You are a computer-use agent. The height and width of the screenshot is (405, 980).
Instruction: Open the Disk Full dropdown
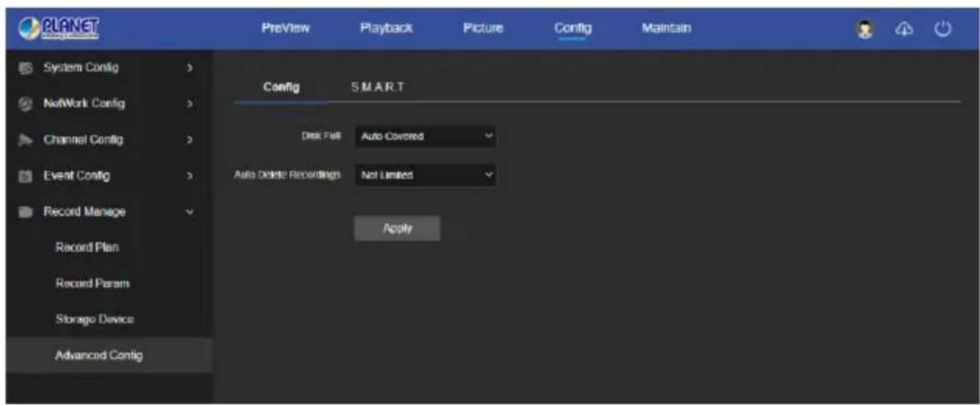425,137
